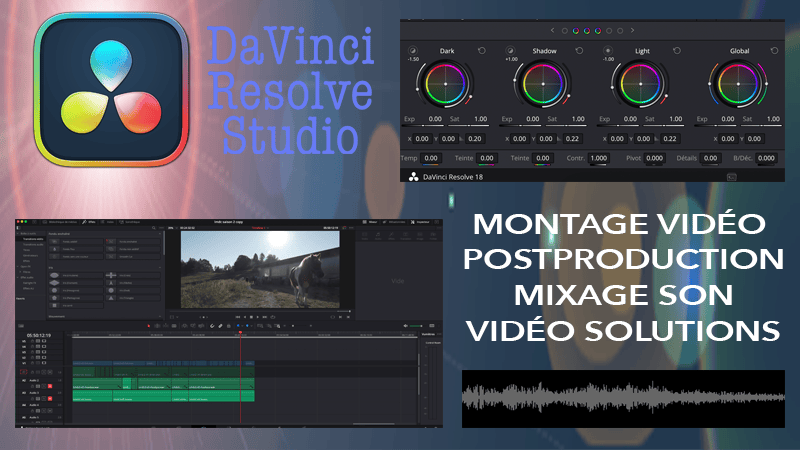Select last empty zone bank dot
Image resolution: width=800 pixels, height=450 pixels.
[x=620, y=31]
